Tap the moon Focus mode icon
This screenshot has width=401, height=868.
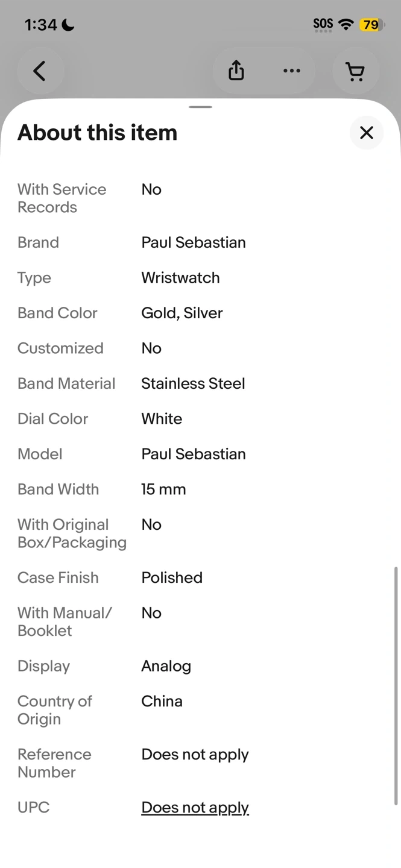click(x=68, y=25)
